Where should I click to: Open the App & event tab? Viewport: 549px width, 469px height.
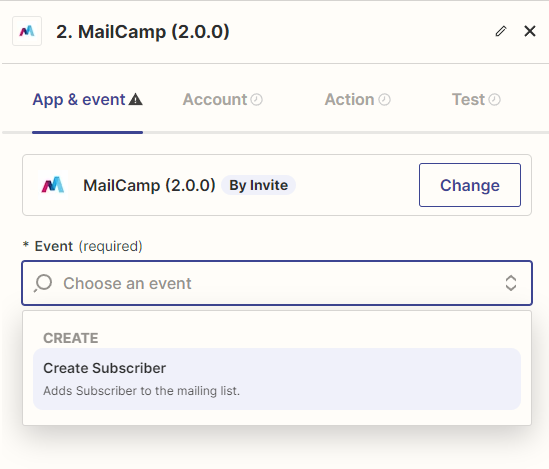click(x=88, y=100)
